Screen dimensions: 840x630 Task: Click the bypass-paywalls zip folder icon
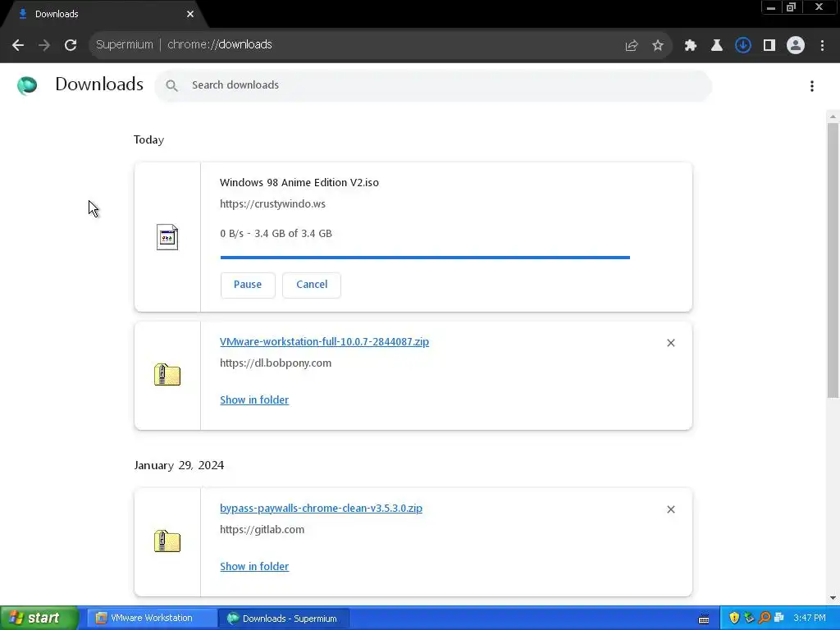point(167,541)
